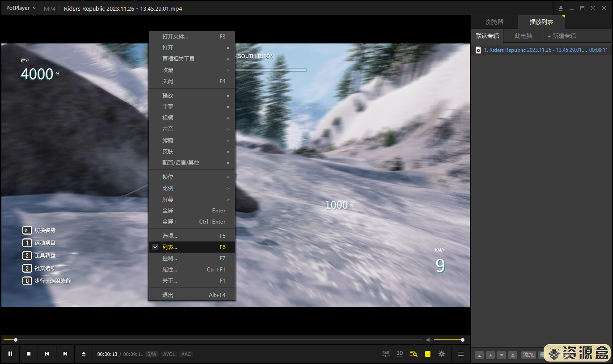Adjust the yellow volume slider

(449, 340)
